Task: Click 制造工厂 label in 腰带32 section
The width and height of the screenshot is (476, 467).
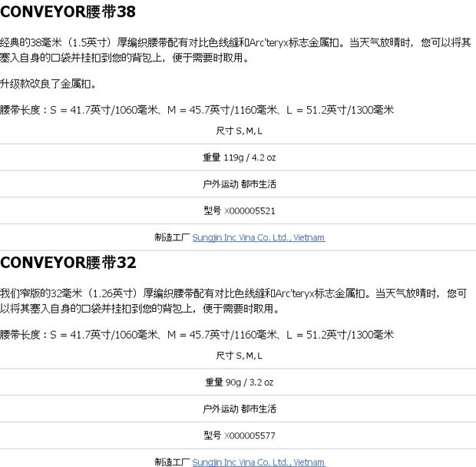Action: point(172,462)
